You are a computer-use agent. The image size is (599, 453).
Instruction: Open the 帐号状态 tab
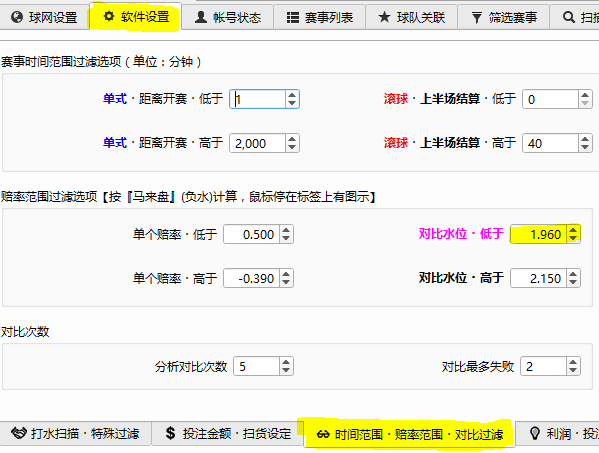tap(228, 18)
